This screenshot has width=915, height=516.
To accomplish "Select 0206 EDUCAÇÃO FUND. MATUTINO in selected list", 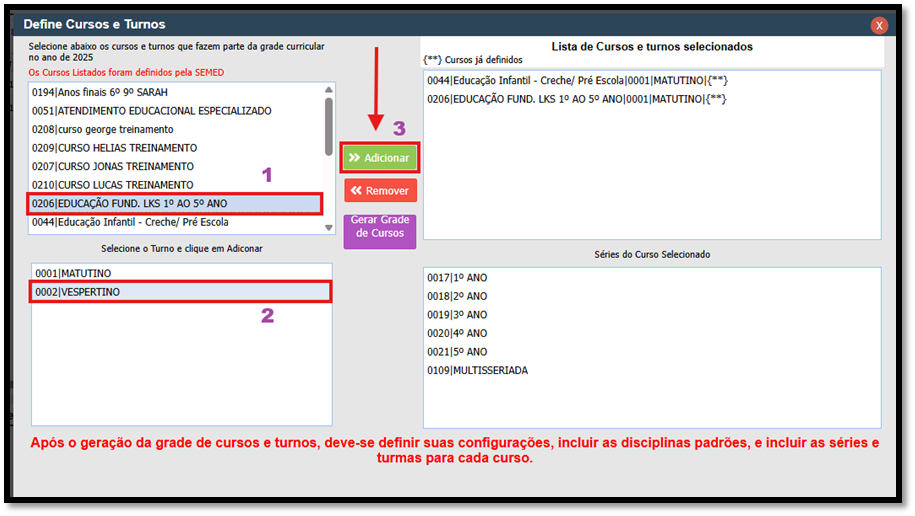I will 576,99.
